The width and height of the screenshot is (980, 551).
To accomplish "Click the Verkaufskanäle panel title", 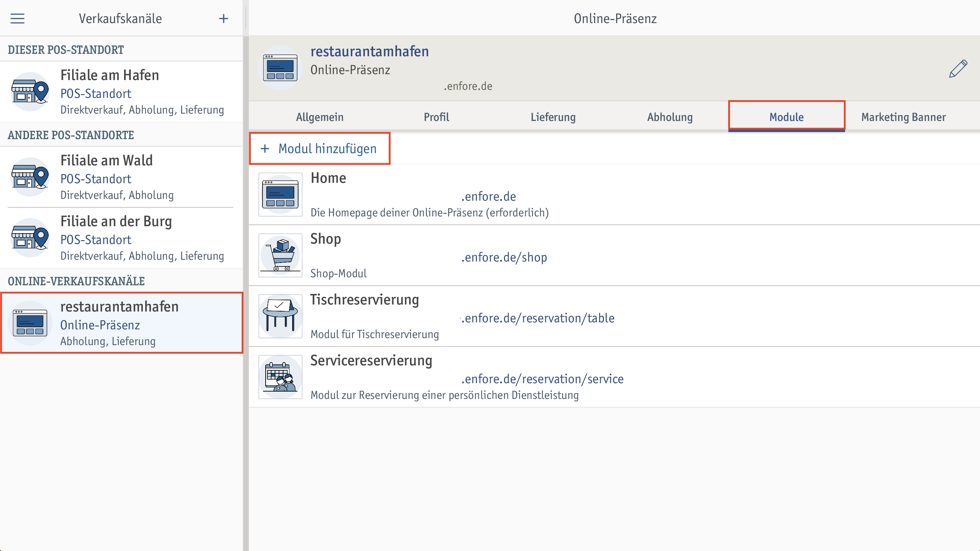I will [x=120, y=19].
